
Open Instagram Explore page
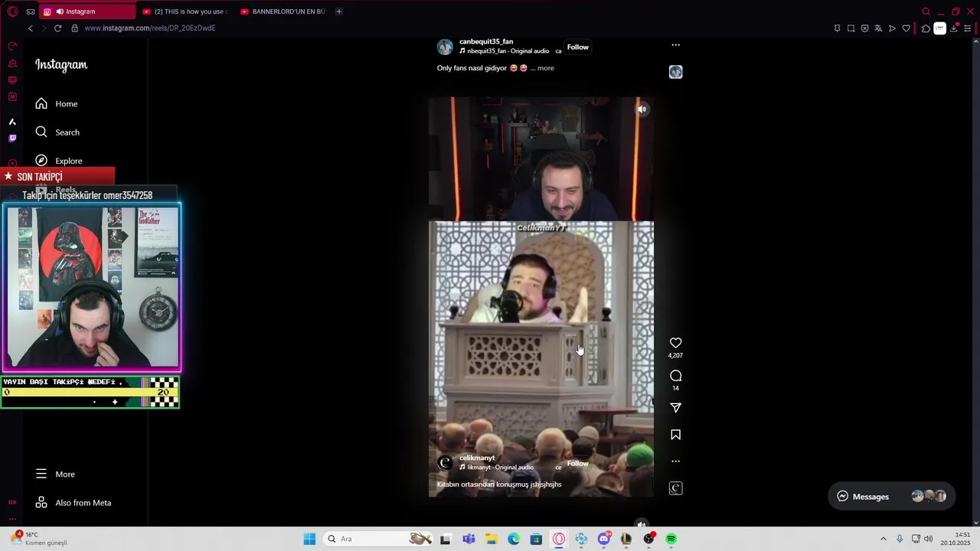pyautogui.click(x=59, y=161)
